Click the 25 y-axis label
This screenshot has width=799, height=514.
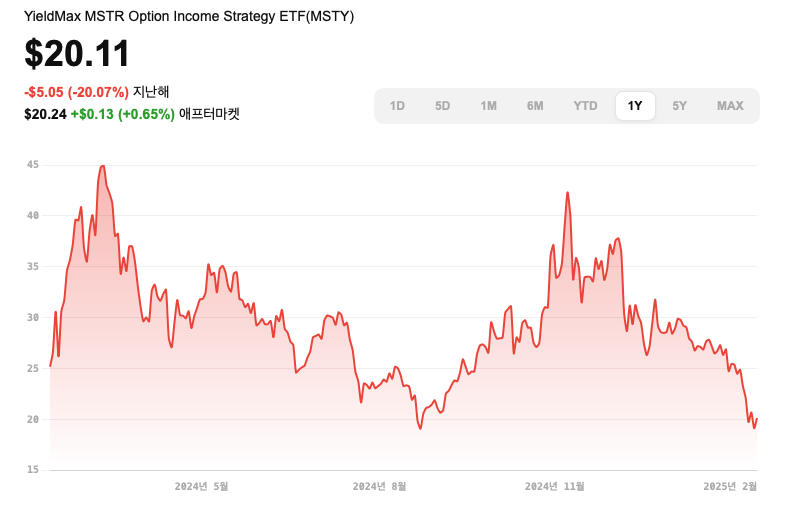point(33,368)
